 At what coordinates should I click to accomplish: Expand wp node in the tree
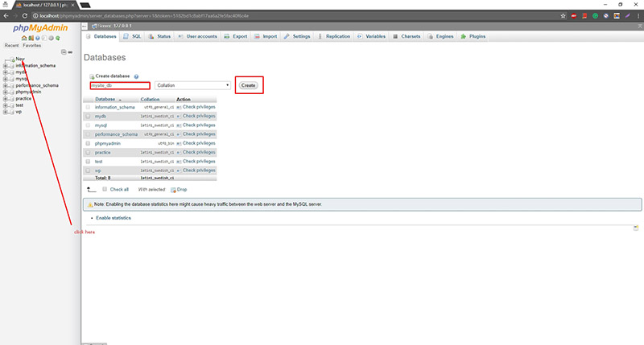[x=6, y=112]
